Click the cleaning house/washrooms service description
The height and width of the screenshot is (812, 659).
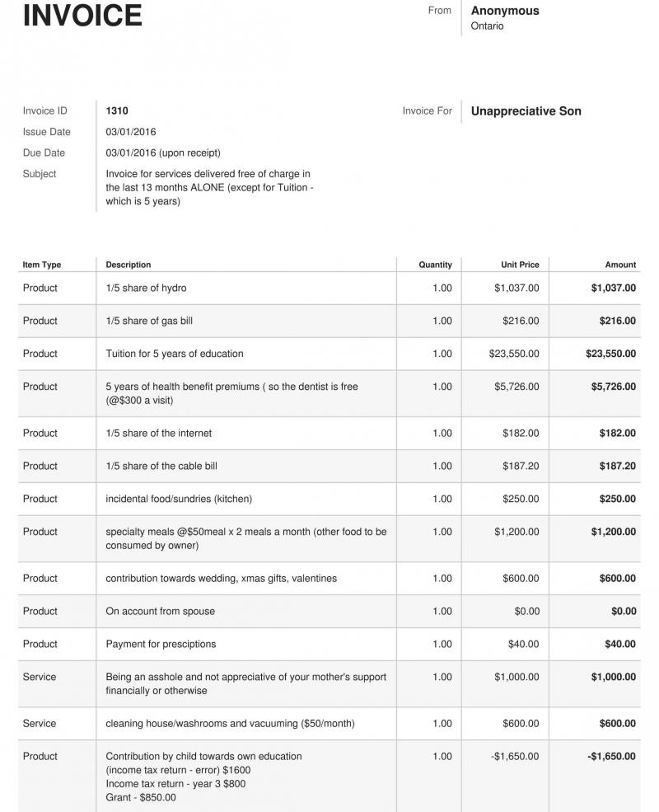tap(230, 723)
